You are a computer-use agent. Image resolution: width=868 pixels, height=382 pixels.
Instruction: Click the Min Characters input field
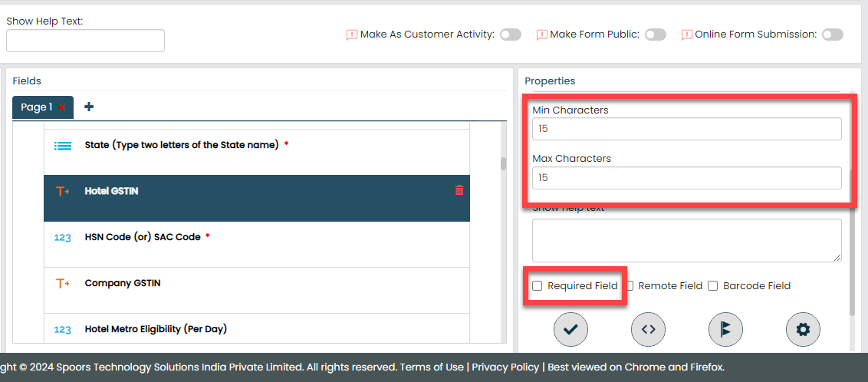686,129
